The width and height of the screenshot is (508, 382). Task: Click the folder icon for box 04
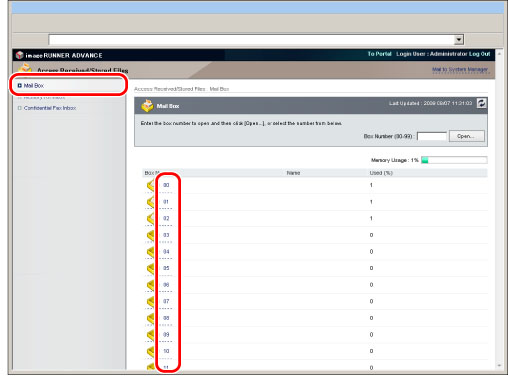click(x=151, y=252)
